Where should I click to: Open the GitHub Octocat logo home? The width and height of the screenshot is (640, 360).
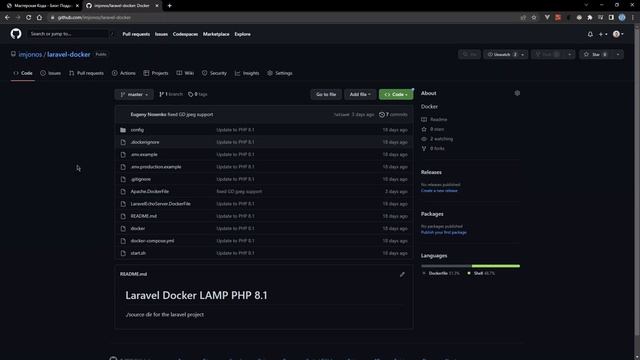[16, 34]
